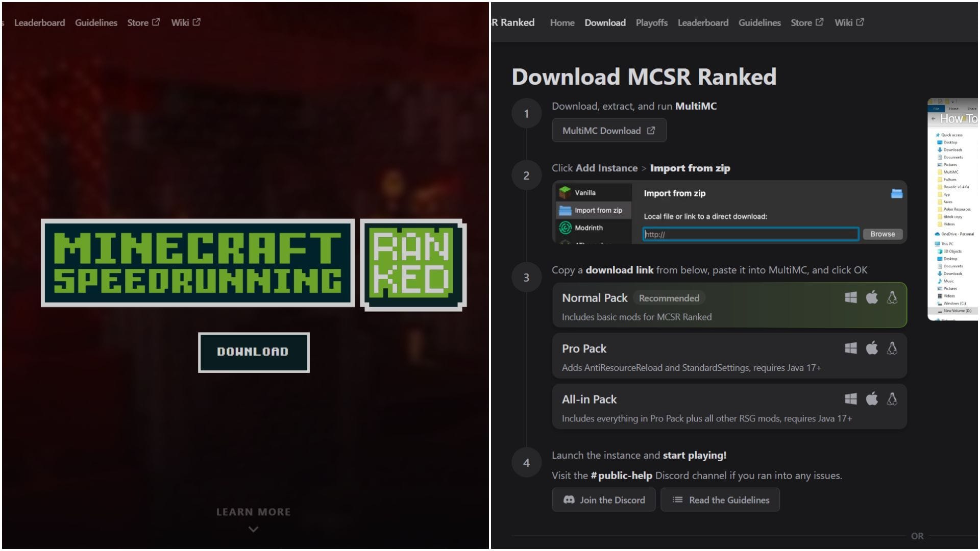The width and height of the screenshot is (980, 551).
Task: Click the Normal Pack title
Action: point(595,298)
